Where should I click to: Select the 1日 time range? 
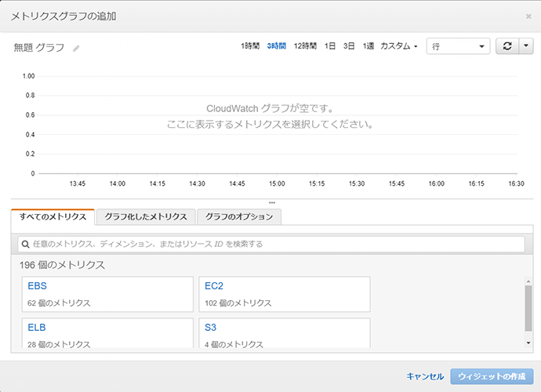click(330, 46)
